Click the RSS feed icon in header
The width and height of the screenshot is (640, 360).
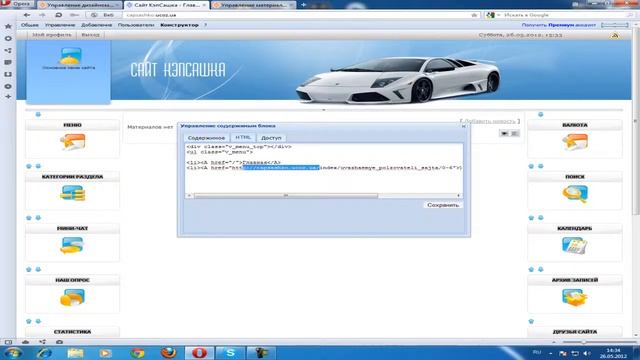point(615,36)
